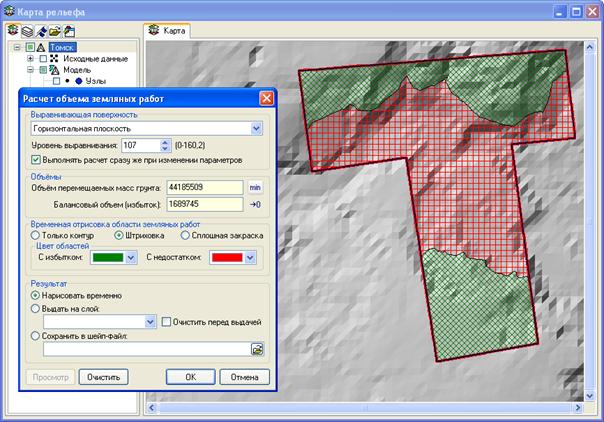
Task: Switch to the 'Карта' tab
Action: tap(167, 30)
